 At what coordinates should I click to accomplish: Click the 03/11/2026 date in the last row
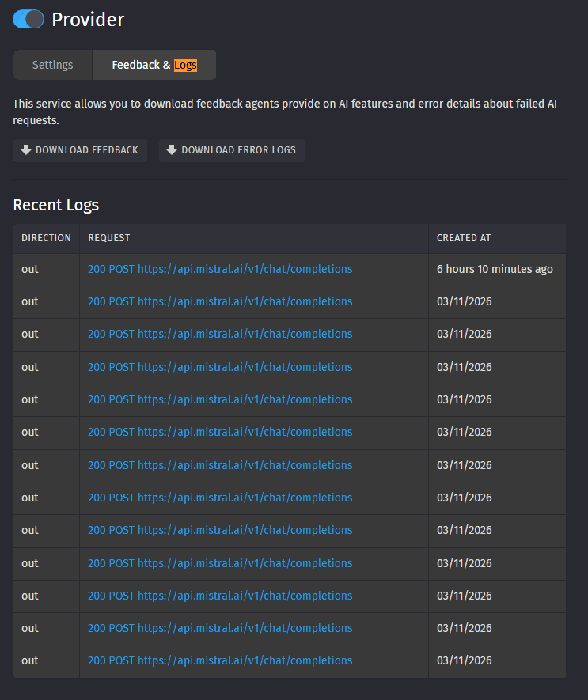point(464,660)
